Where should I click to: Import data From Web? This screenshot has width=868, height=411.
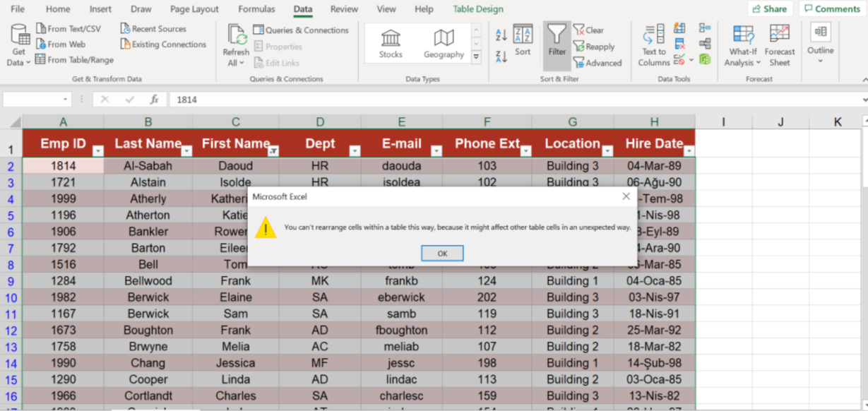point(60,44)
